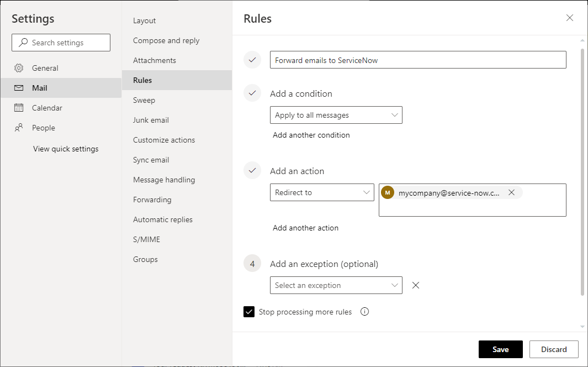The width and height of the screenshot is (588, 367).
Task: Click the info icon next to Stop processing
Action: coord(364,312)
